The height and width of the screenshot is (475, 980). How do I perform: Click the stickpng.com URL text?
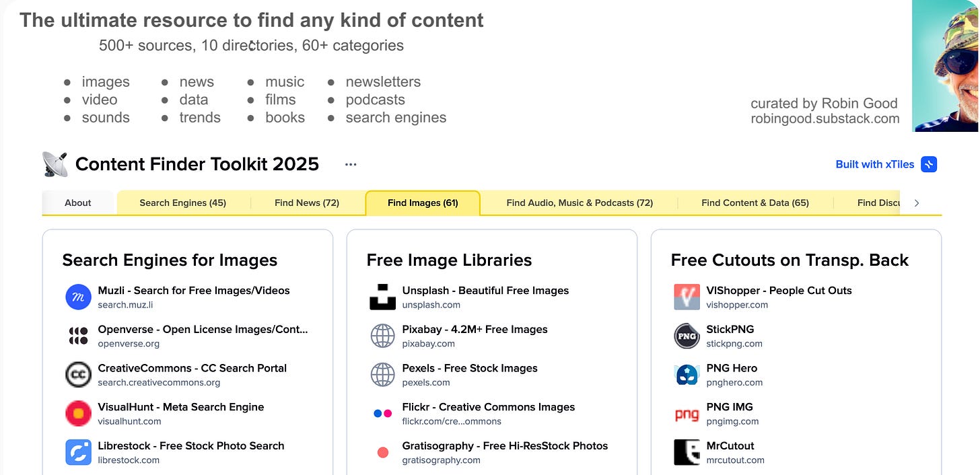(x=734, y=344)
